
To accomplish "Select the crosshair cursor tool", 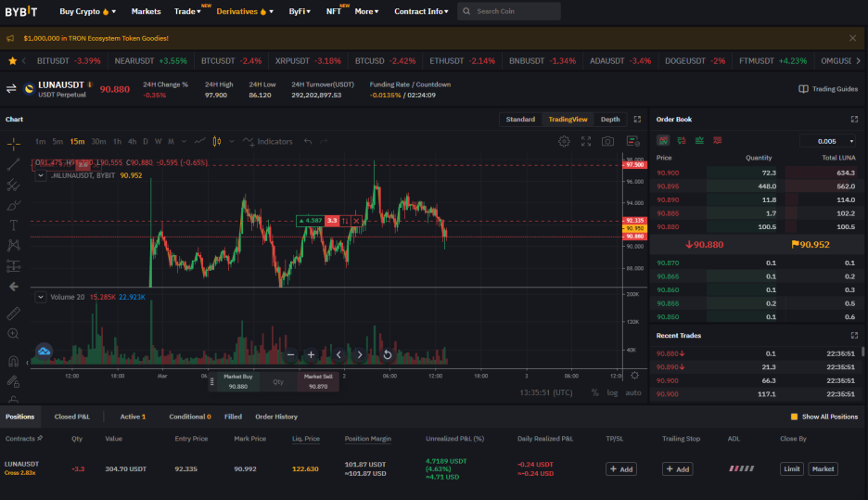I will point(13,144).
